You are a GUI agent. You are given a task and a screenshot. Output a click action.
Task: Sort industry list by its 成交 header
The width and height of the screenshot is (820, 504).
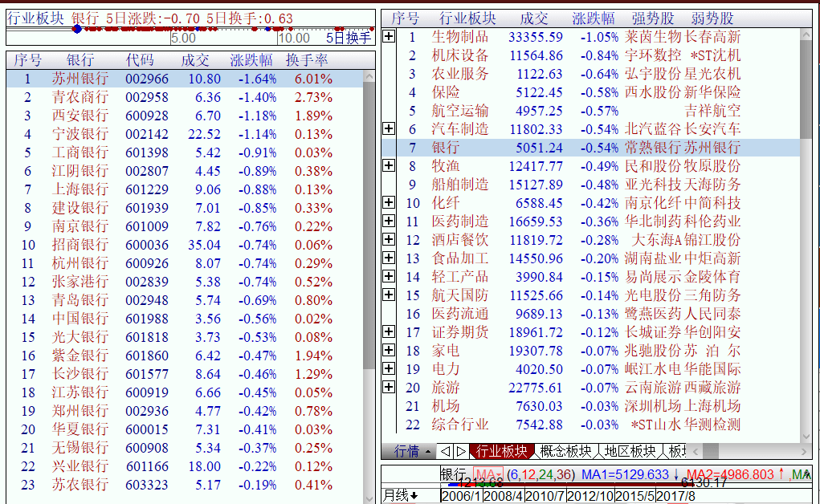point(534,18)
